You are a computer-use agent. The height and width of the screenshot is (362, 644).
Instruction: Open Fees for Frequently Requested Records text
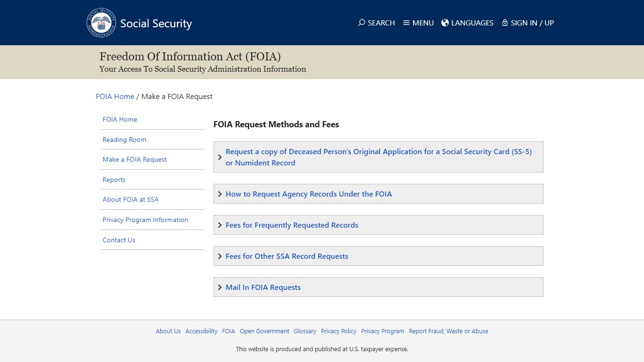[x=292, y=225]
